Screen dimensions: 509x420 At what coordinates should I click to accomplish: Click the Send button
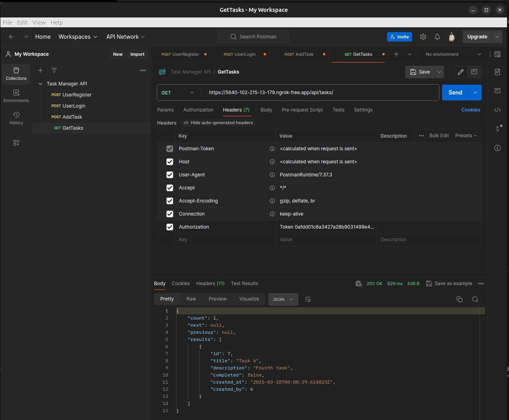455,93
